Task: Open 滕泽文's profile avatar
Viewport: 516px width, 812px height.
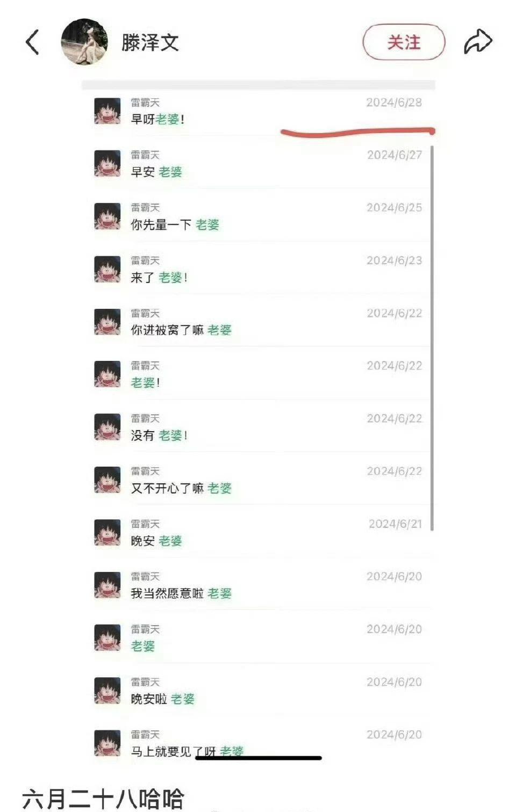Action: [84, 42]
